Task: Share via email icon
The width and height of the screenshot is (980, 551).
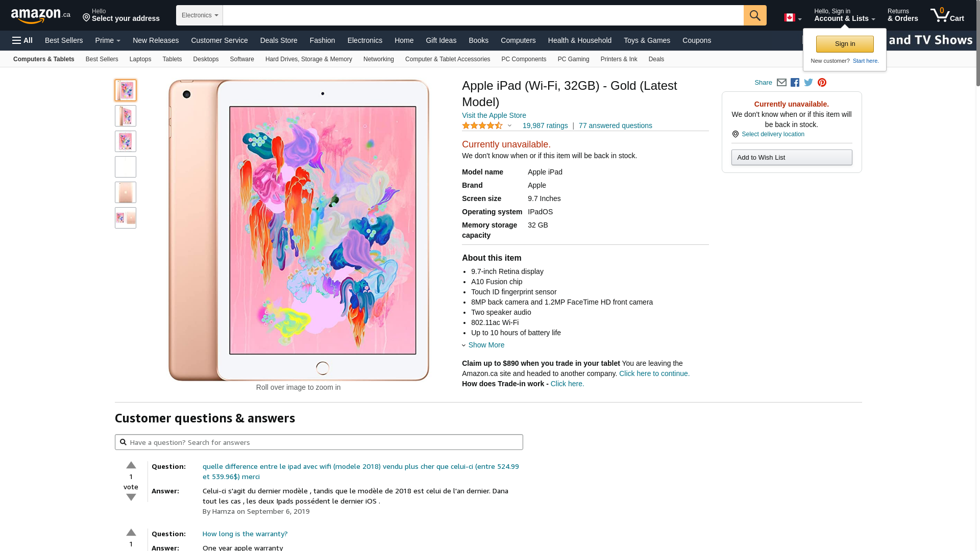Action: [781, 83]
